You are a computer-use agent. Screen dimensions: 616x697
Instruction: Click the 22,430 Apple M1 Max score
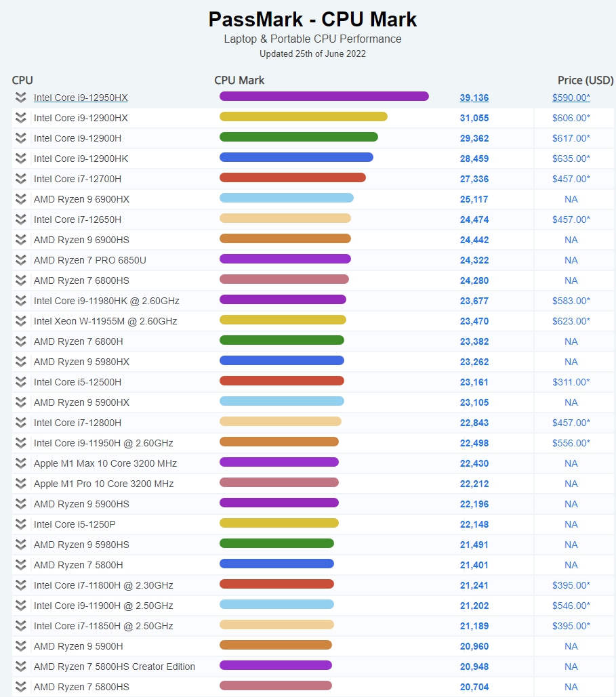[474, 463]
